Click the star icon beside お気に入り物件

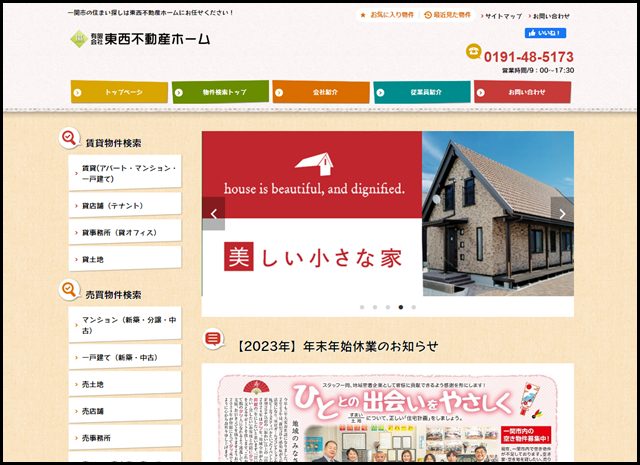[363, 15]
